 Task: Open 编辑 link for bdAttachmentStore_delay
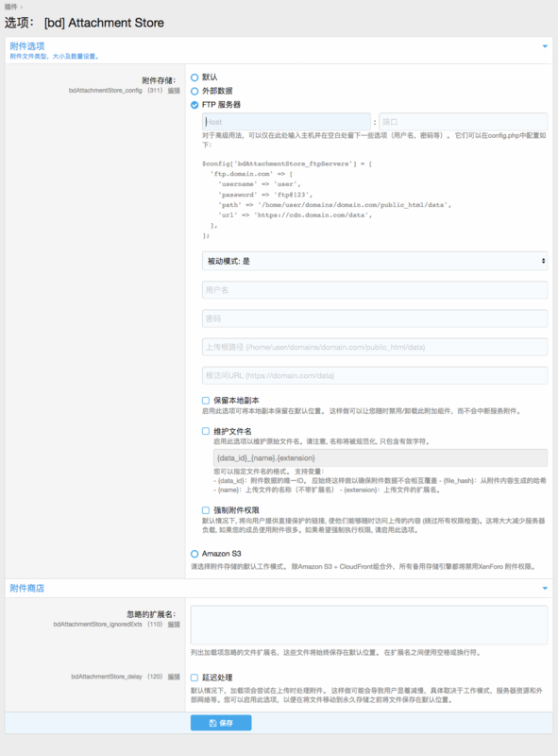(174, 677)
